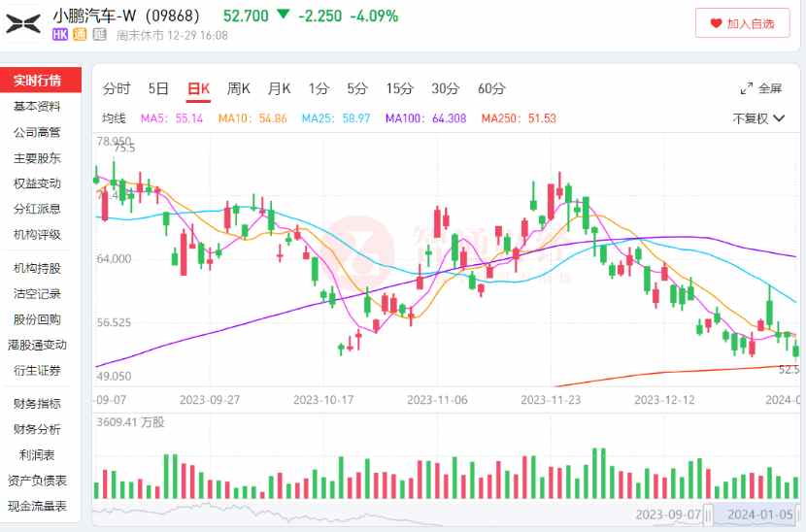
Task: Click the XPeng logo icon
Action: pos(23,23)
